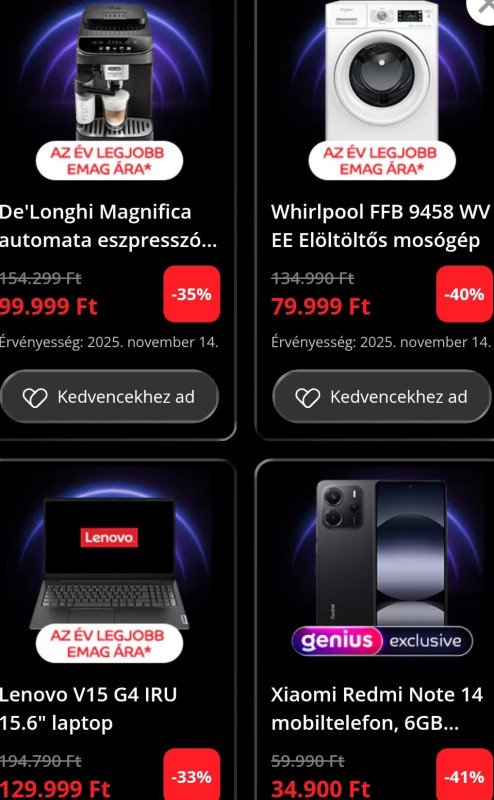This screenshot has height=800, width=494.
Task: Open the Lenovo laptop product image
Action: 109,564
